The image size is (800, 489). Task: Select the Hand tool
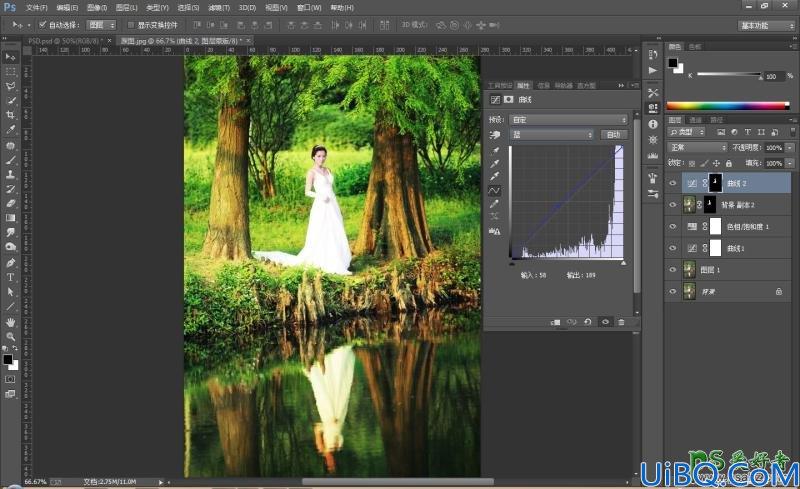(10, 322)
